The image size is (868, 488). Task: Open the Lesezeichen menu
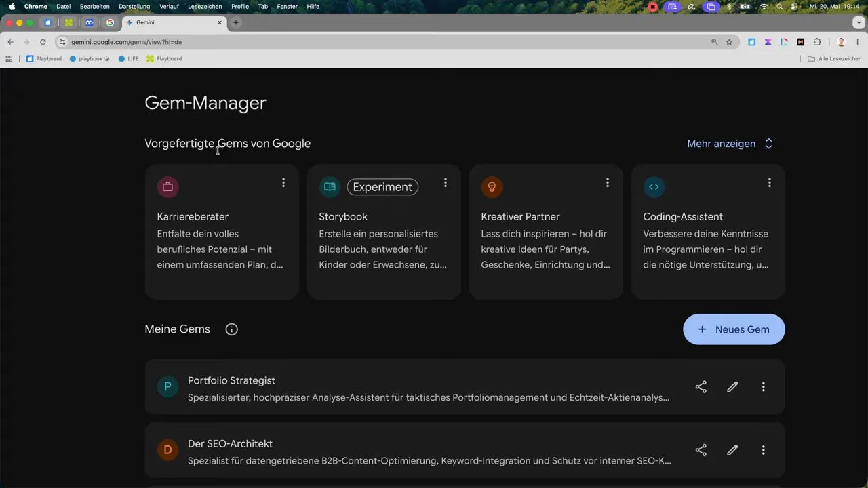tap(205, 6)
